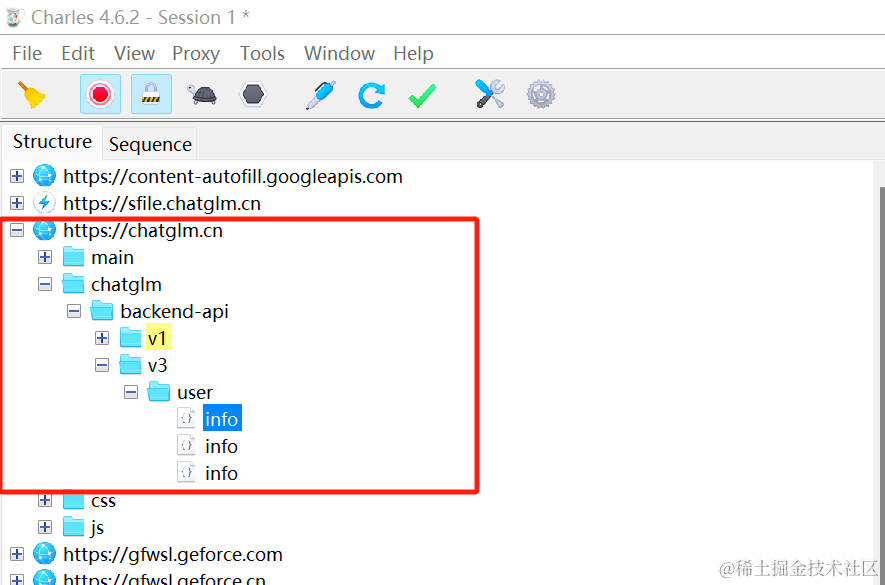This screenshot has width=885, height=585.
Task: Select the main folder row
Action: [x=112, y=258]
